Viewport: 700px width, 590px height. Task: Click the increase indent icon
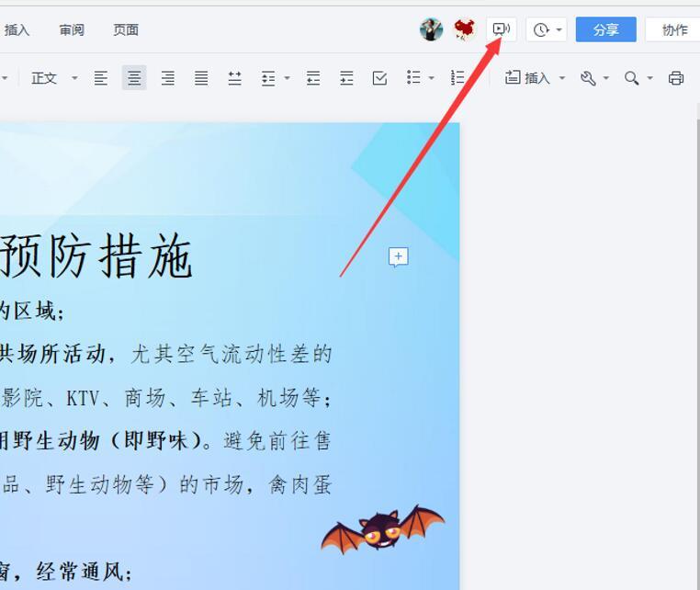[346, 78]
